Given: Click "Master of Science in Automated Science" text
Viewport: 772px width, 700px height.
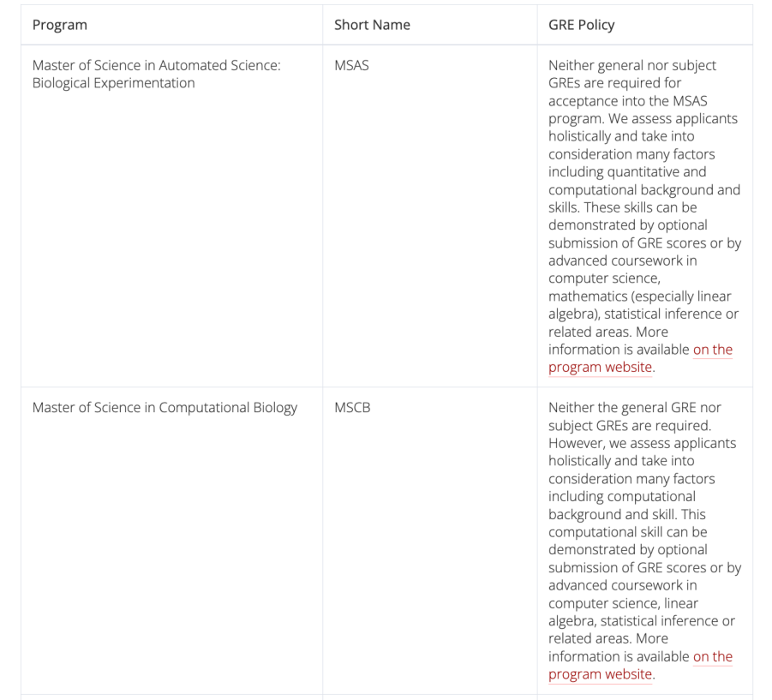Looking at the screenshot, I should [157, 65].
